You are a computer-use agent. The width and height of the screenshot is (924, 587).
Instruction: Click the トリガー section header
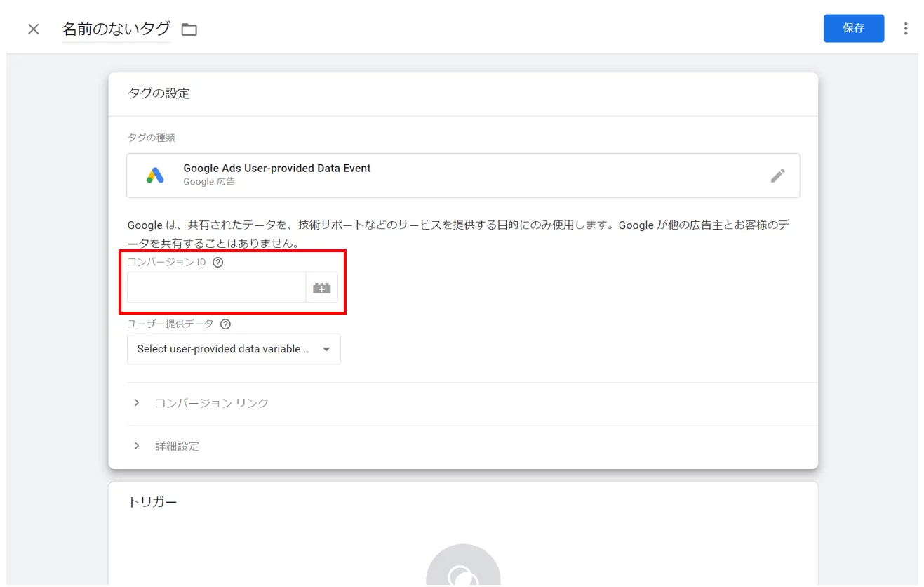(x=153, y=501)
